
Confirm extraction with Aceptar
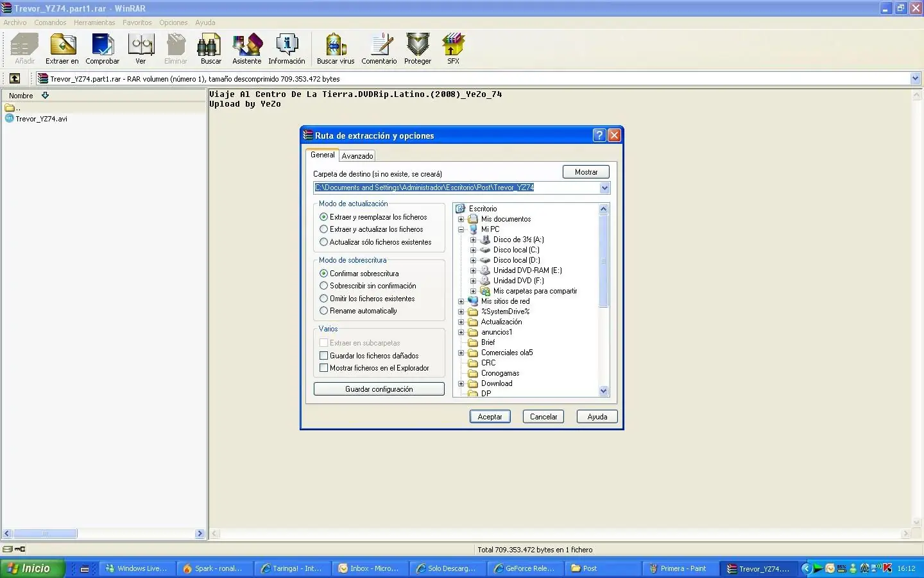(490, 417)
